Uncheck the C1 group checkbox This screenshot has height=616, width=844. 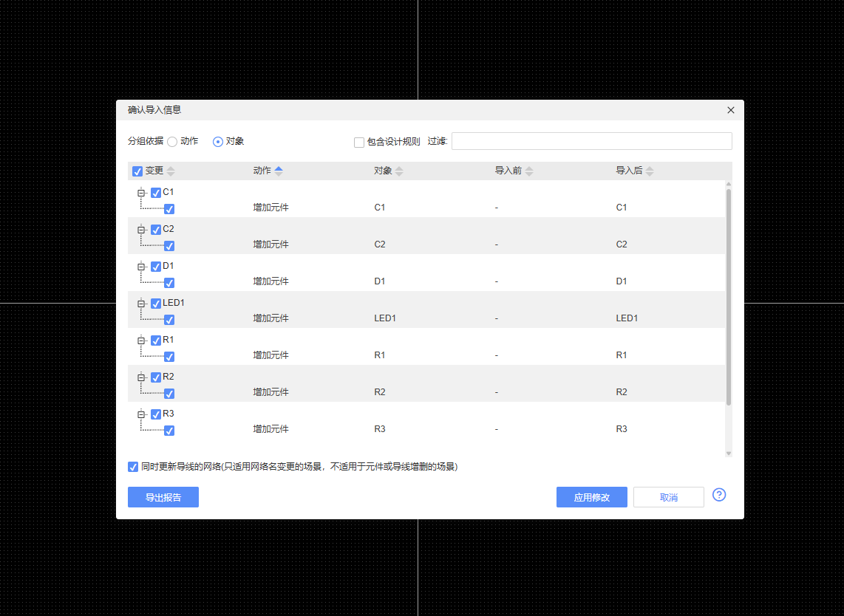[156, 193]
